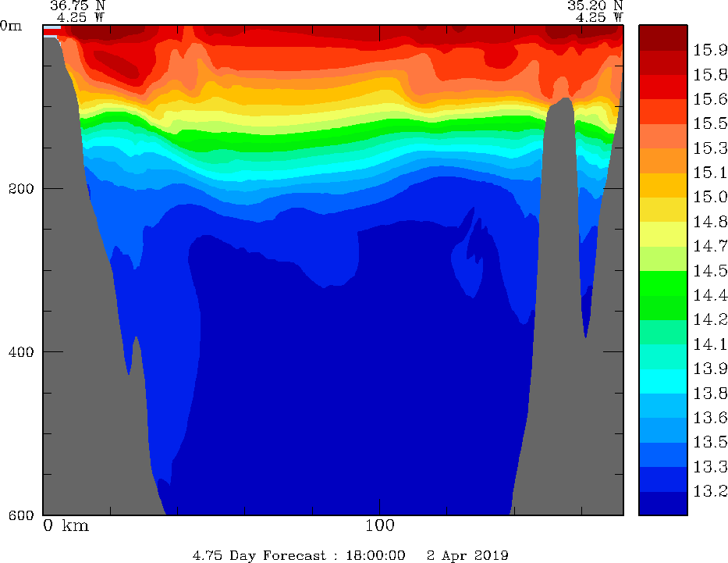728x563 pixels.
Task: Click the 15.6 color bar value
Action: point(710,99)
